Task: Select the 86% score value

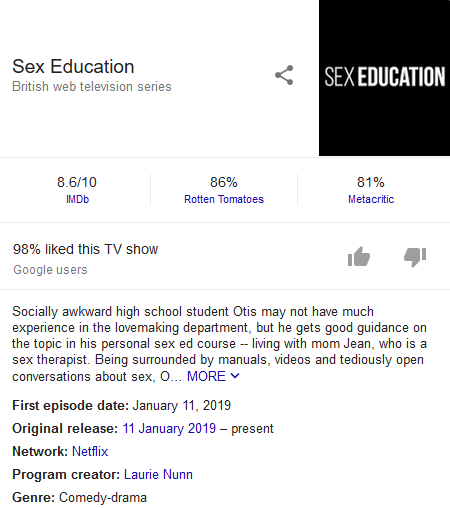Action: (224, 182)
